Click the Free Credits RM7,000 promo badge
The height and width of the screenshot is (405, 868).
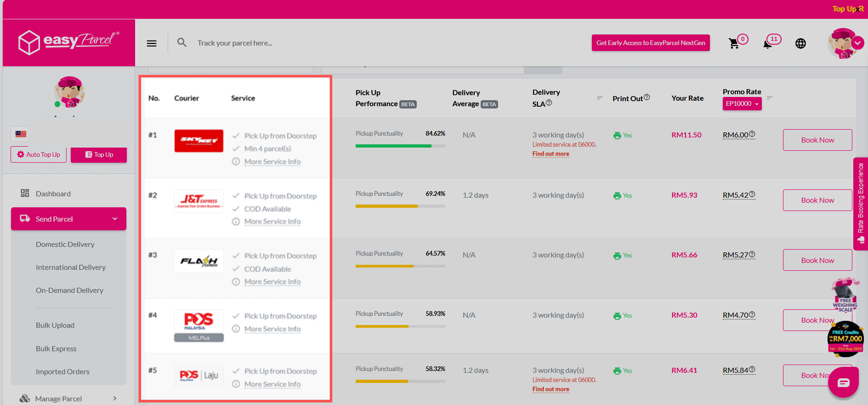point(846,339)
